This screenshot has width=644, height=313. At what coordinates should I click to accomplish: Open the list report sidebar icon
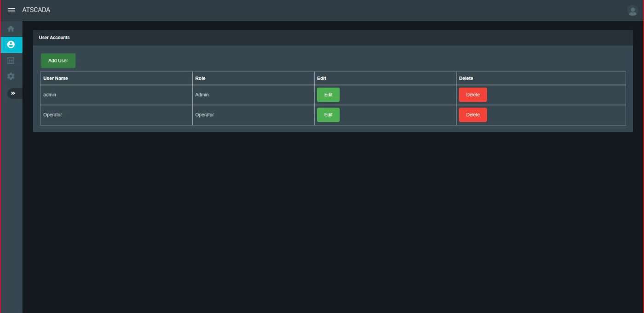[11, 60]
